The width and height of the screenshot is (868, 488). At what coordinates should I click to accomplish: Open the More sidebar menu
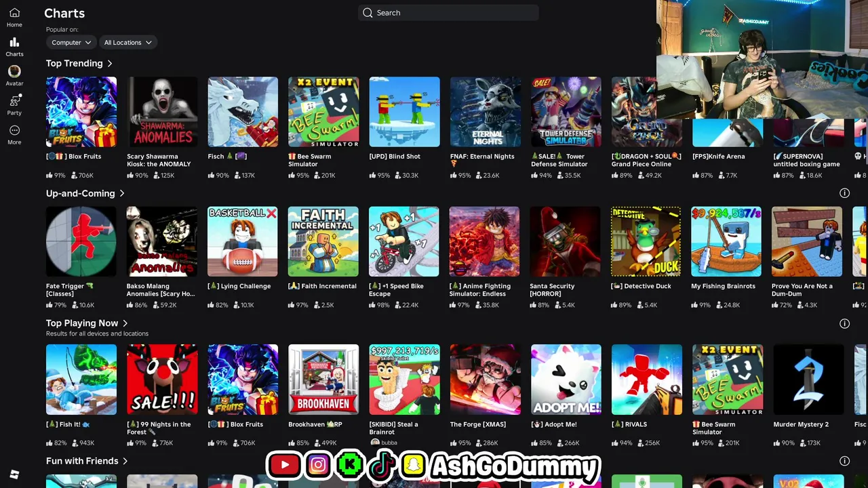click(14, 130)
